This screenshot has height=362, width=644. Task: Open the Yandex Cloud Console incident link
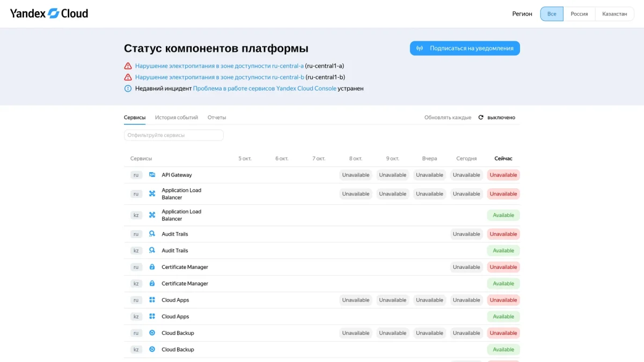point(265,88)
